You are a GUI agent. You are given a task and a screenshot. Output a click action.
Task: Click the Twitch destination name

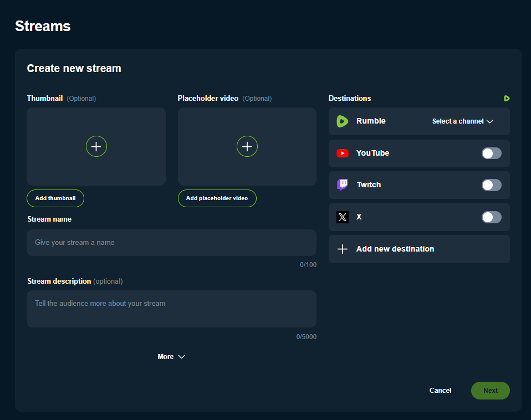[x=369, y=185]
